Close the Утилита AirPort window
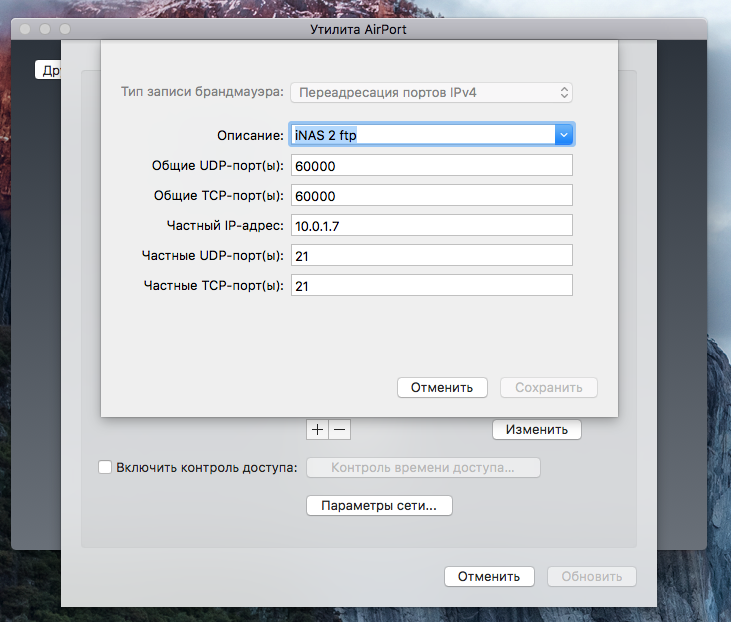This screenshot has height=622, width=731. coord(25,29)
